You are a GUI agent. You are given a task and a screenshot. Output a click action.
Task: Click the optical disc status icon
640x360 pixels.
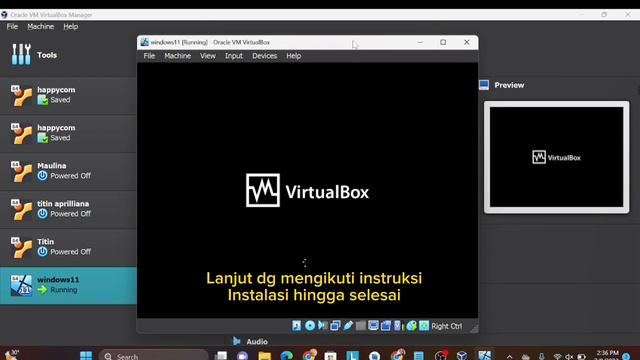(x=310, y=326)
